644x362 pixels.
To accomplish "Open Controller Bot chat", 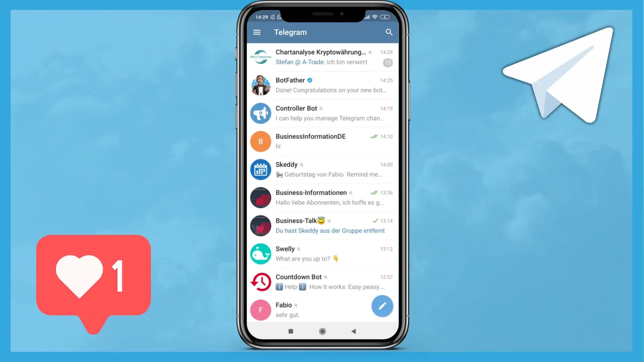I will (x=322, y=113).
